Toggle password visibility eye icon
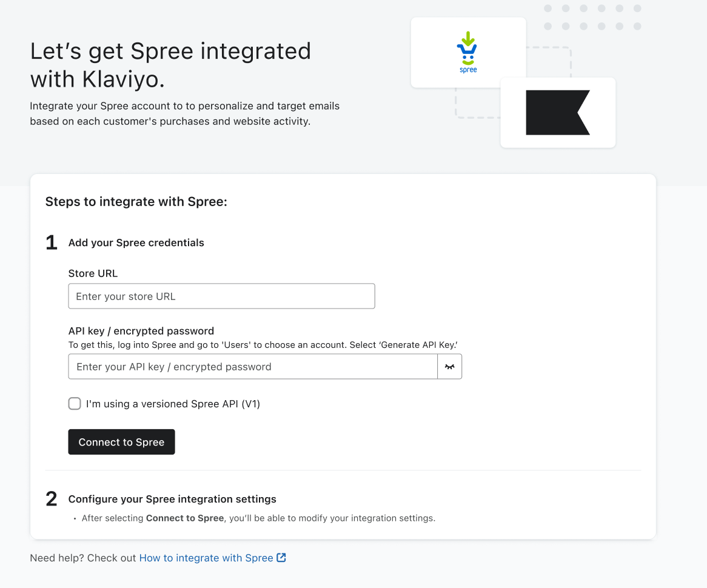Screen dimensions: 707x588 tap(449, 367)
